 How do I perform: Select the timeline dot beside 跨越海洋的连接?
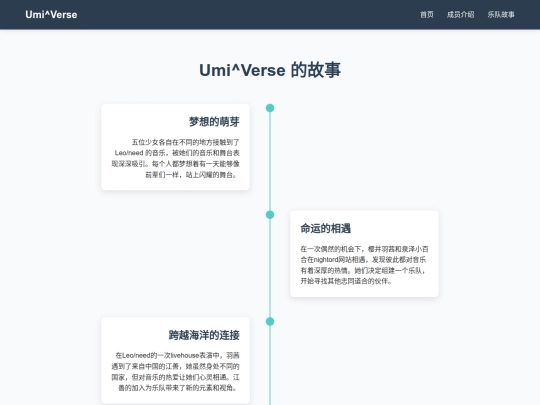coord(270,322)
